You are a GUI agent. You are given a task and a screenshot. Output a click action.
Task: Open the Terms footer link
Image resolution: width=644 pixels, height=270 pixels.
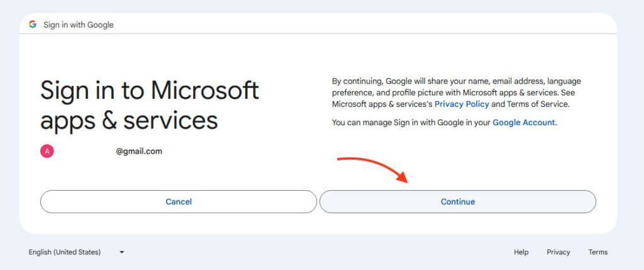click(x=597, y=252)
